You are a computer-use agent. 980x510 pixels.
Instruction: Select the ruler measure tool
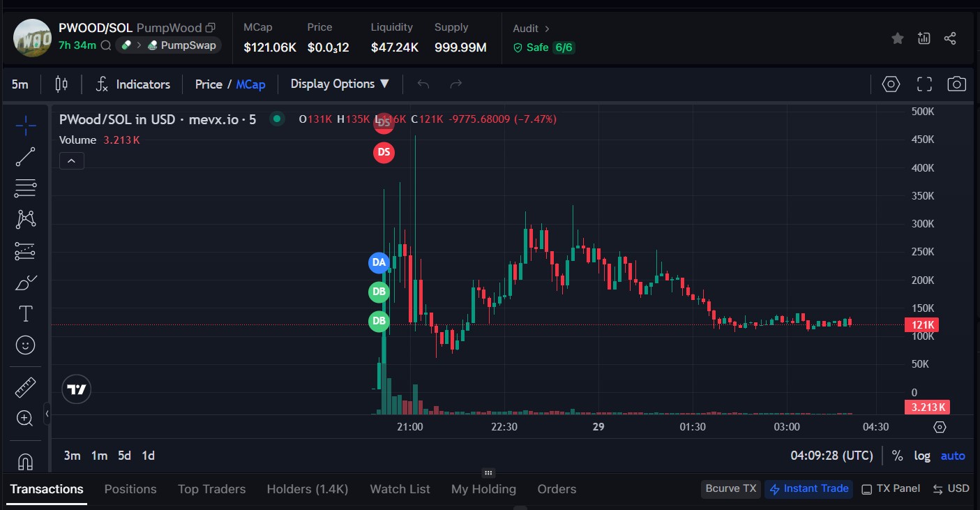(x=26, y=387)
